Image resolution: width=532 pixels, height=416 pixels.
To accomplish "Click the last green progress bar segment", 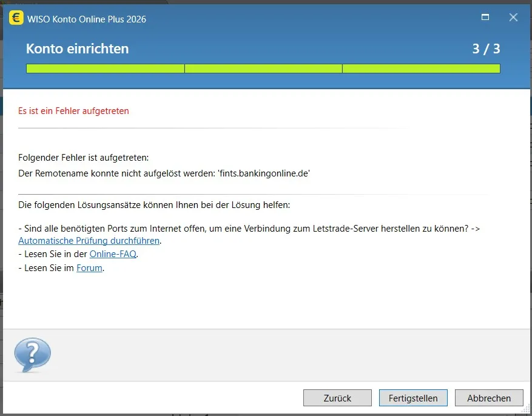I will (x=421, y=69).
